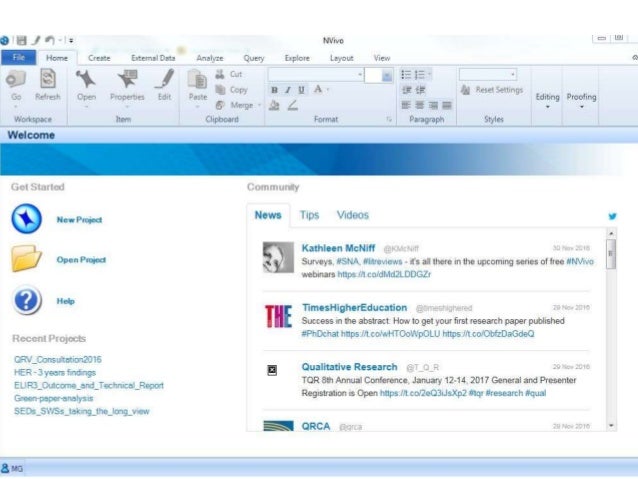Click the Help question mark icon
This screenshot has height=479, width=638.
[26, 300]
